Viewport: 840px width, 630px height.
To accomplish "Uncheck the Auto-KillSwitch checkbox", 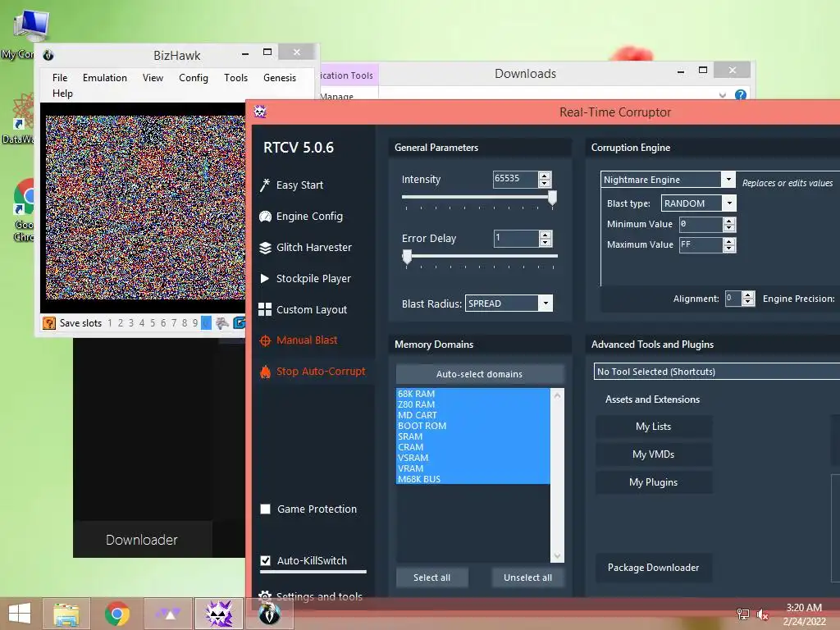I will tap(265, 560).
